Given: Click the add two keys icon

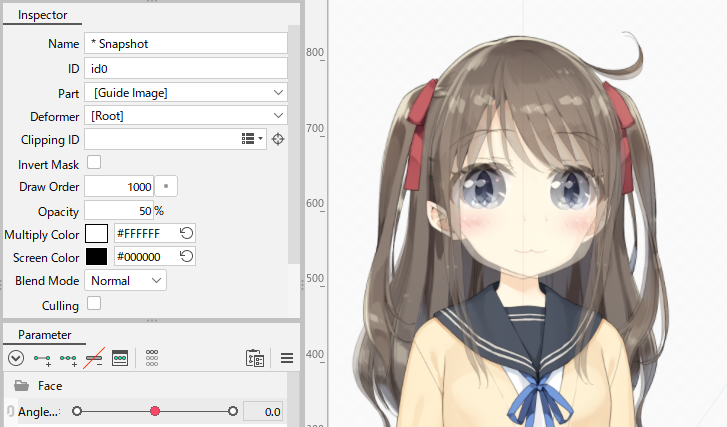Looking at the screenshot, I should click(x=42, y=358).
